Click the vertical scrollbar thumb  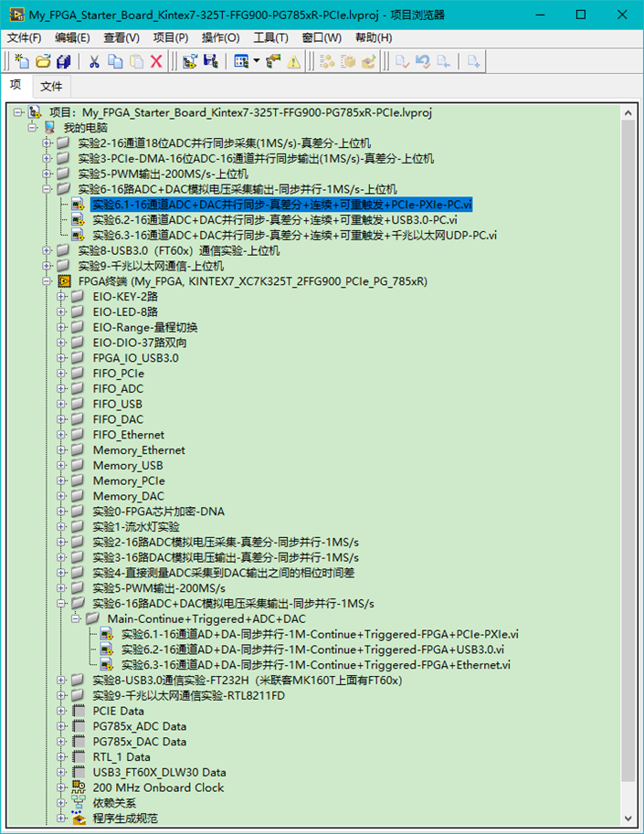[628, 451]
